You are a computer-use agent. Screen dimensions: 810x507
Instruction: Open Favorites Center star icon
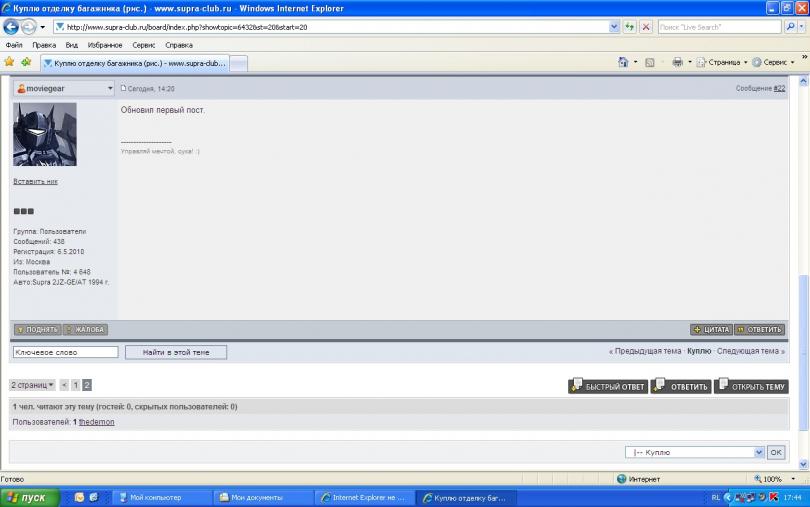pyautogui.click(x=9, y=63)
